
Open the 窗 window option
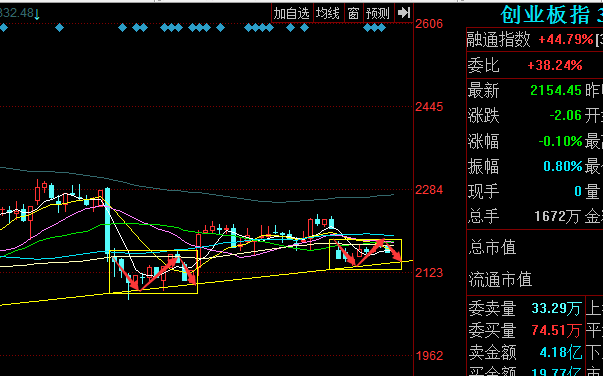pyautogui.click(x=353, y=13)
